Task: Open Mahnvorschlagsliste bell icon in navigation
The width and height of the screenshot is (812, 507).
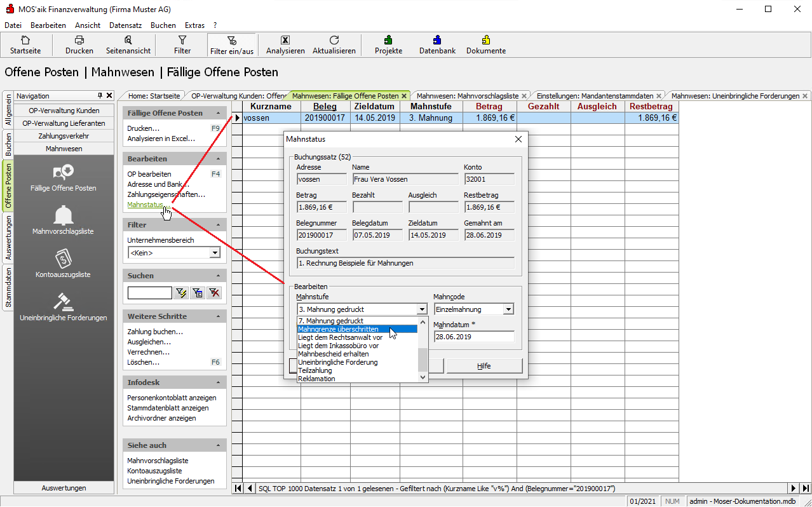Action: (63, 216)
